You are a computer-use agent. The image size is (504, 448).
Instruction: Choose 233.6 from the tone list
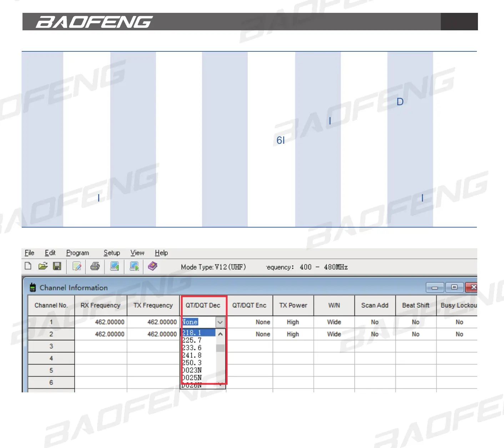tap(198, 348)
